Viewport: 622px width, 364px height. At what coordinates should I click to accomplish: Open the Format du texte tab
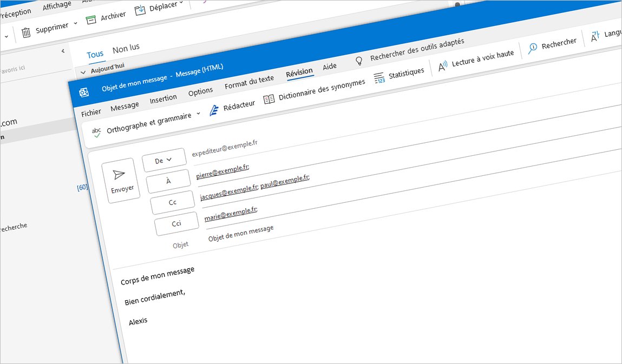pyautogui.click(x=249, y=82)
